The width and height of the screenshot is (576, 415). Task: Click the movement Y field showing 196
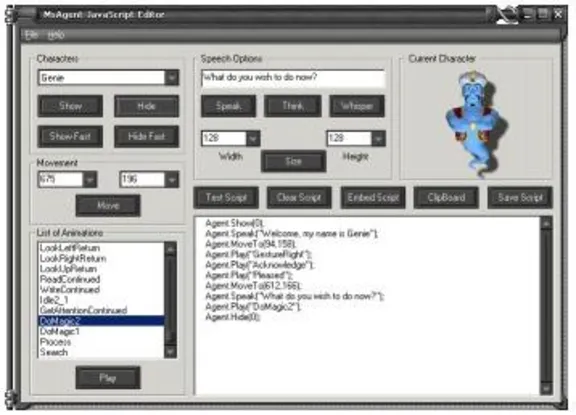pyautogui.click(x=143, y=180)
